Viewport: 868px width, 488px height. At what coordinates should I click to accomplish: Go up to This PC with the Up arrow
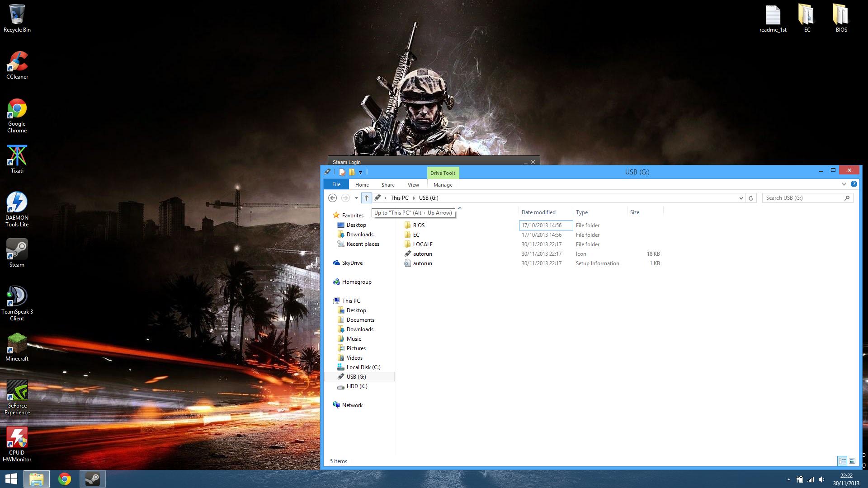(x=367, y=198)
